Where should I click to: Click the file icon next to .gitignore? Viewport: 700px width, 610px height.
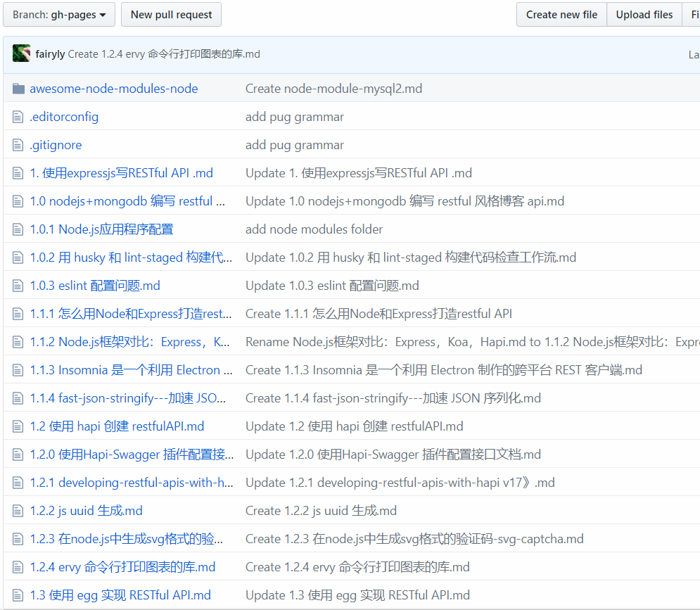click(x=18, y=145)
